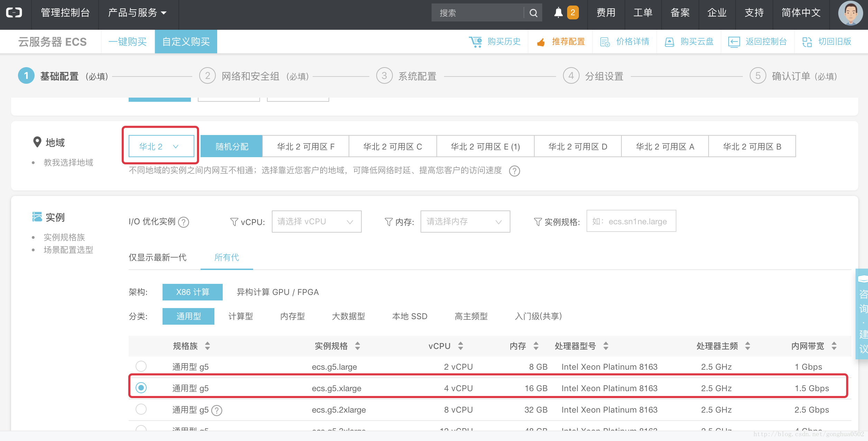Open 备案 in top navigation

coord(680,13)
